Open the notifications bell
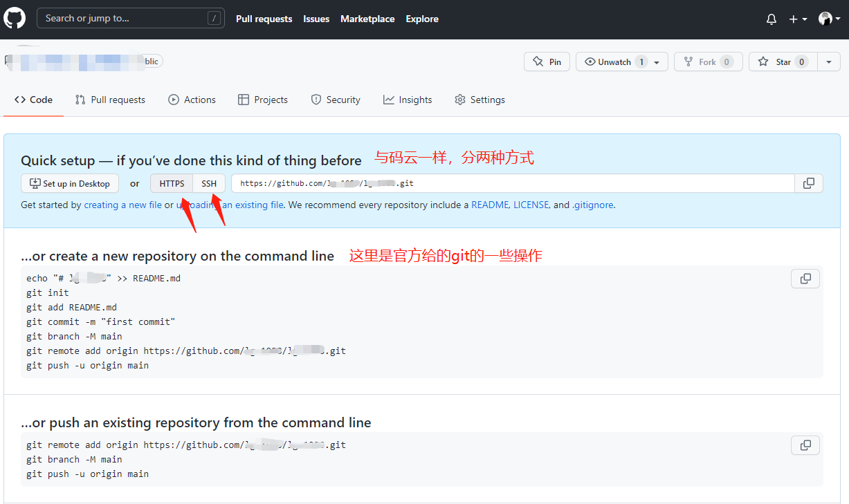Image resolution: width=849 pixels, height=504 pixels. coord(772,19)
